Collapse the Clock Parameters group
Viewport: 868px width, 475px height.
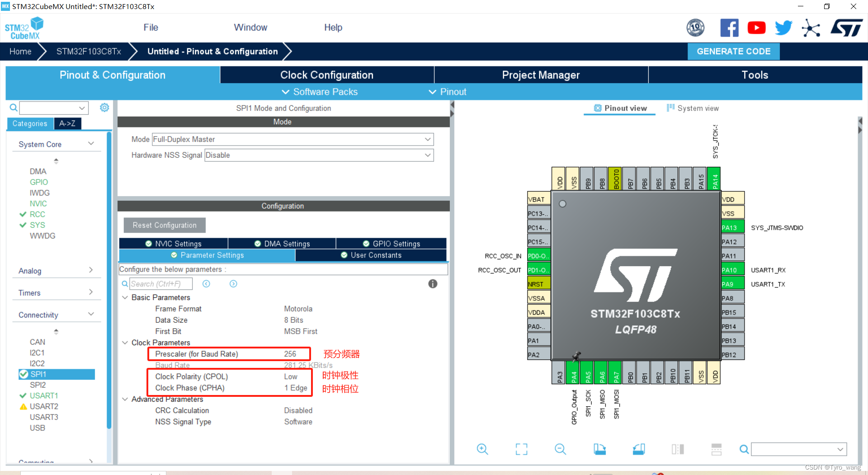coord(125,343)
